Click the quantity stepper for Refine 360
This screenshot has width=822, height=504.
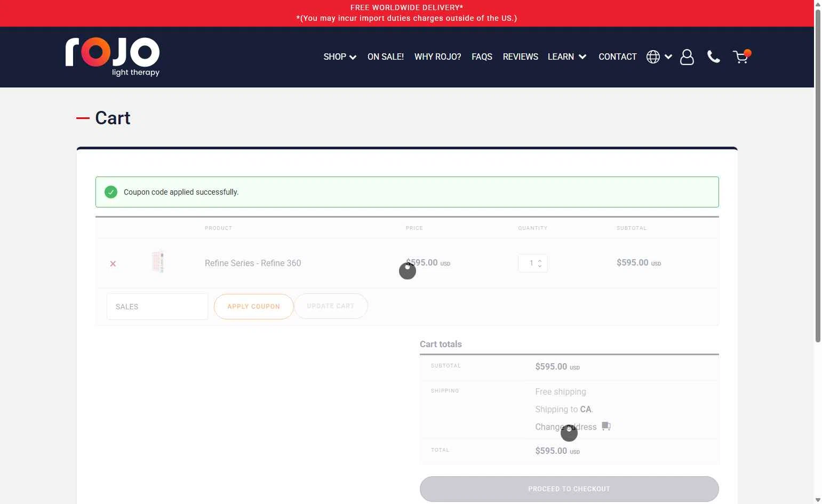pos(540,263)
